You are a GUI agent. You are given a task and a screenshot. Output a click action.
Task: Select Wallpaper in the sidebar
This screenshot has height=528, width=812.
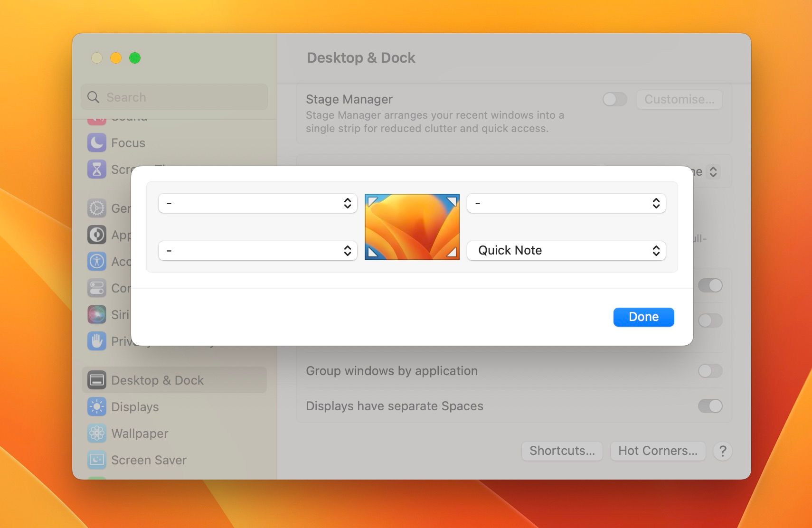click(x=140, y=434)
